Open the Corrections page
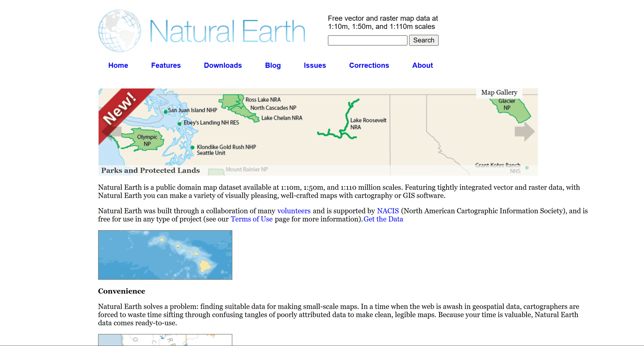Screen dimensions: 644x346 tap(369, 65)
